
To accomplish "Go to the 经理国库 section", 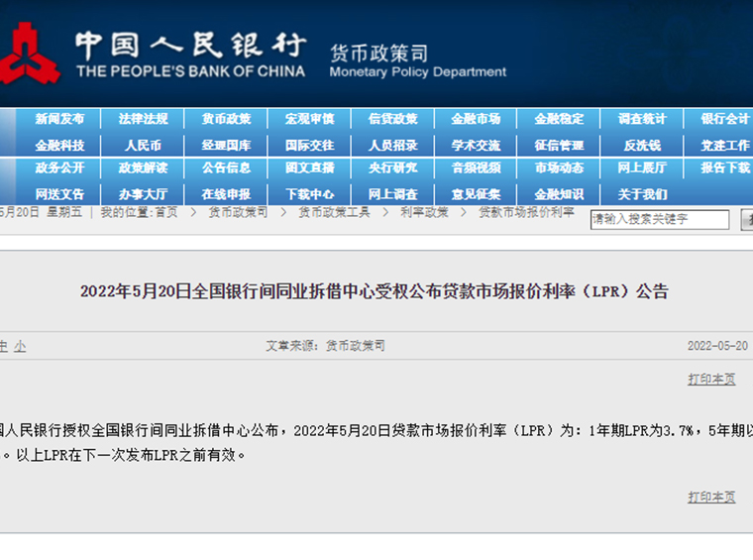I will 226,145.
